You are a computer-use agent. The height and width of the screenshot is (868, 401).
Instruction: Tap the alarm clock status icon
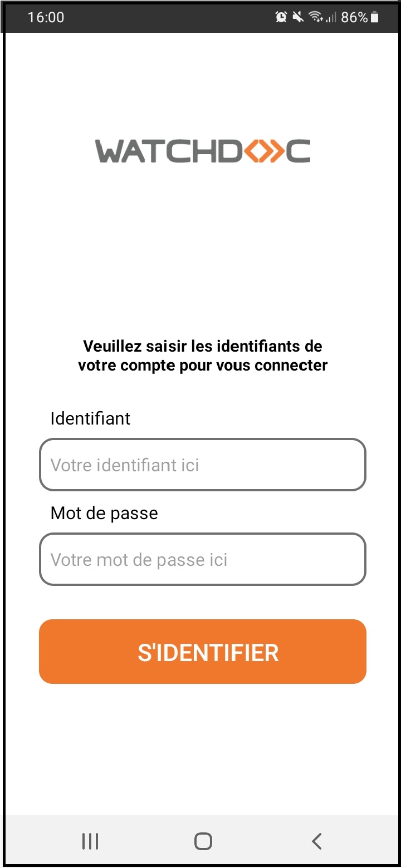point(281,17)
